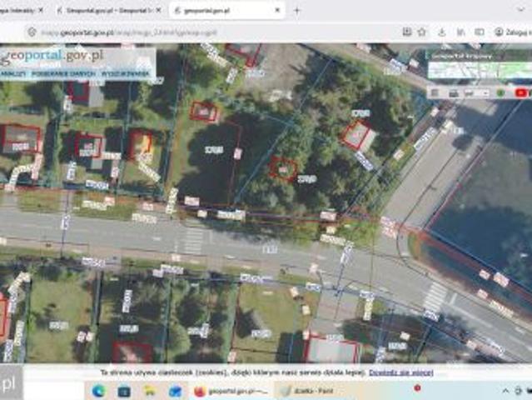Open the ANALIZY menu
The image size is (532, 400).
coord(12,73)
